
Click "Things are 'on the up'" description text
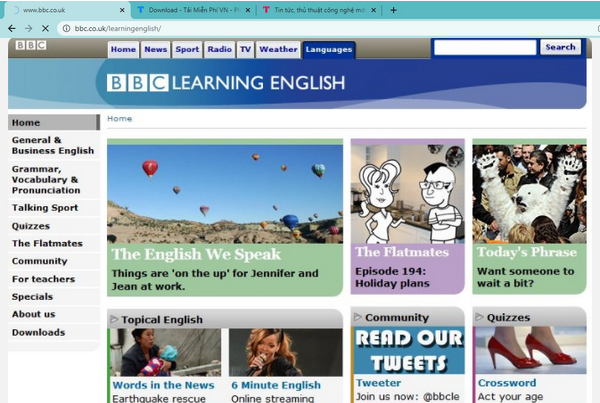point(215,280)
